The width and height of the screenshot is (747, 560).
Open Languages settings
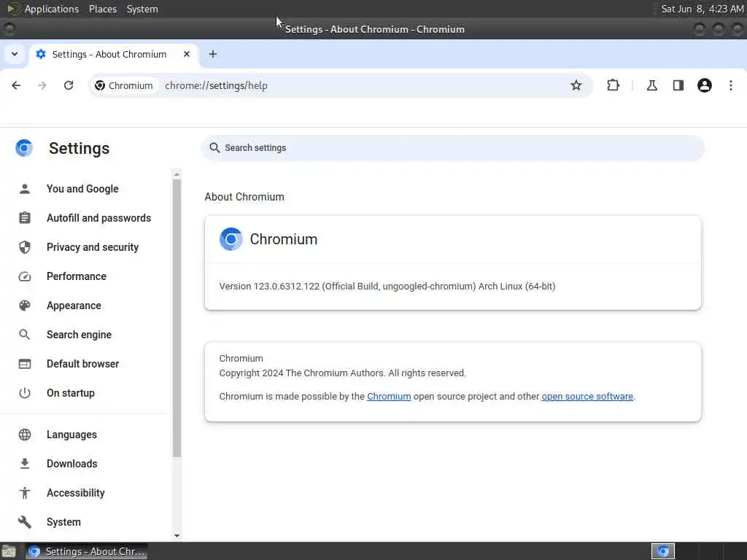click(x=71, y=435)
